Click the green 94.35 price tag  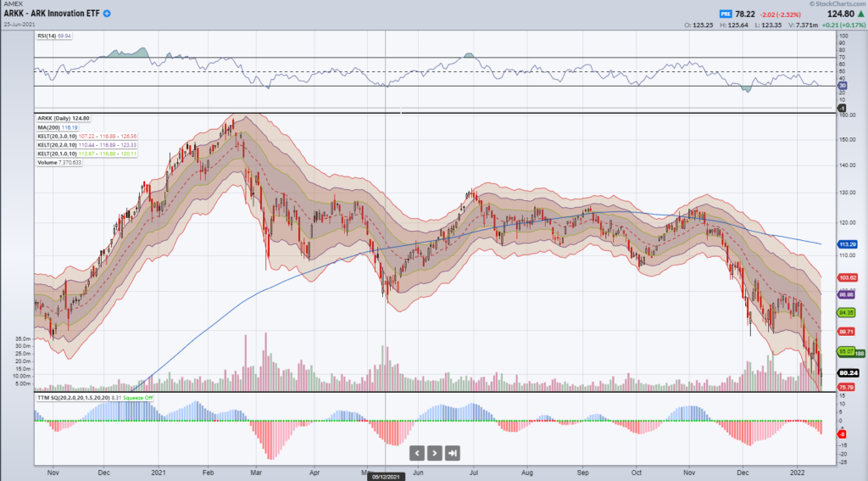click(x=847, y=312)
